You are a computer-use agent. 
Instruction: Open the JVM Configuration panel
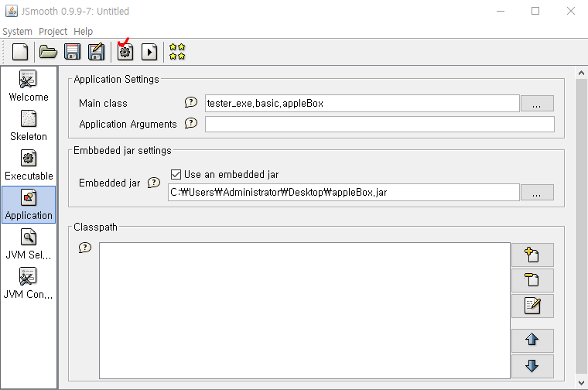29,283
